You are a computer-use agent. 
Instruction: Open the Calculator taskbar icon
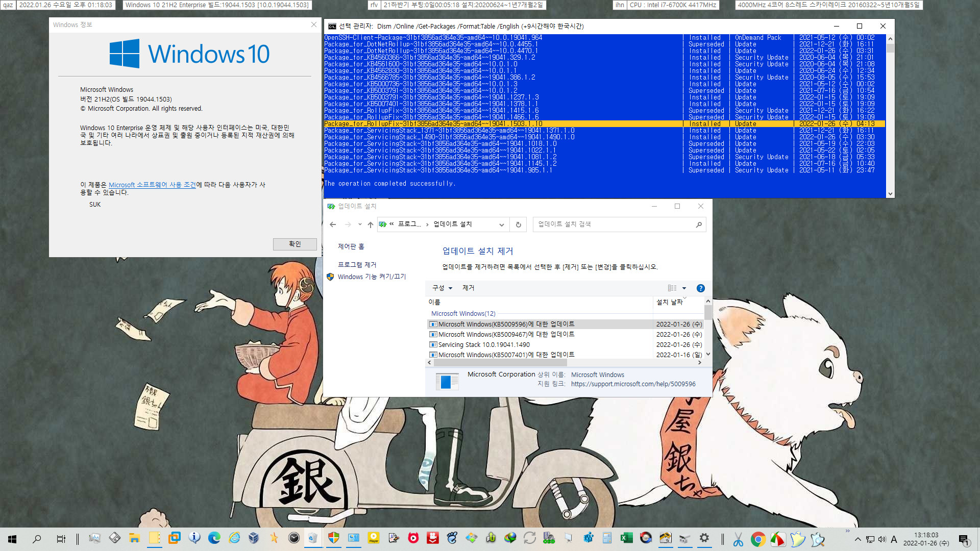pyautogui.click(x=607, y=538)
